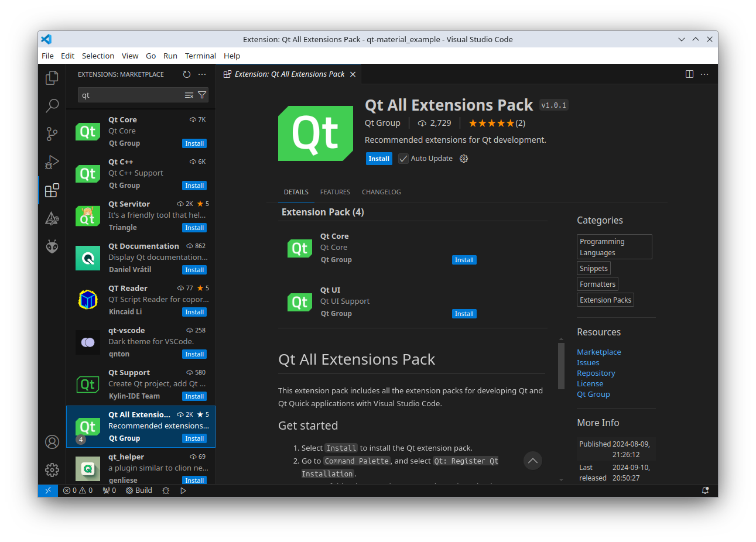The width and height of the screenshot is (756, 542).
Task: Open the Search view in activity bar
Action: point(52,105)
